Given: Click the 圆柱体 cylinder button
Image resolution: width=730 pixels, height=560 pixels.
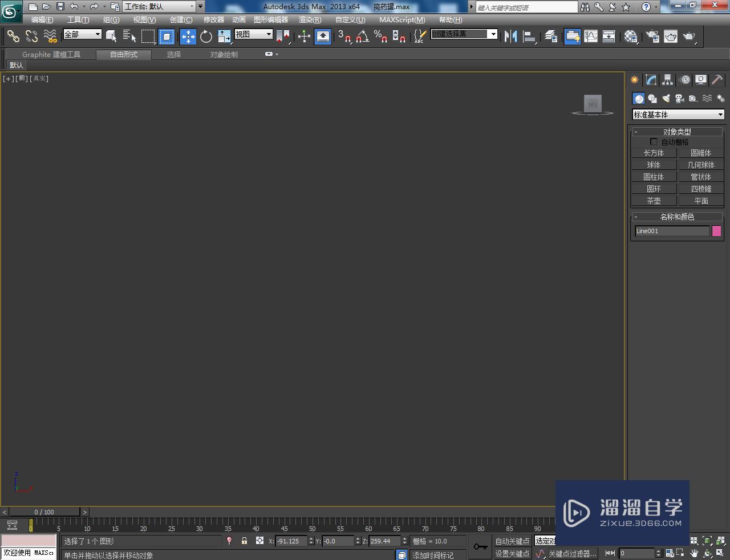Looking at the screenshot, I should (x=654, y=177).
